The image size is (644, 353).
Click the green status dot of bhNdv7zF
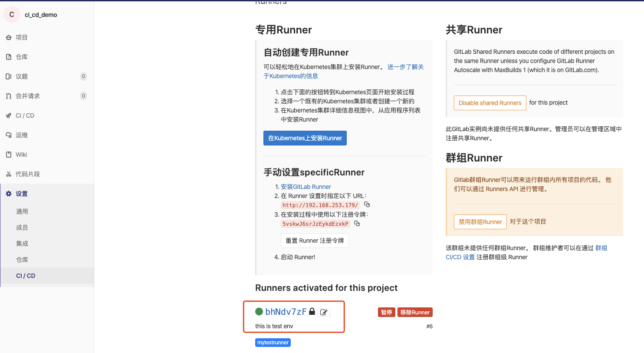click(259, 311)
